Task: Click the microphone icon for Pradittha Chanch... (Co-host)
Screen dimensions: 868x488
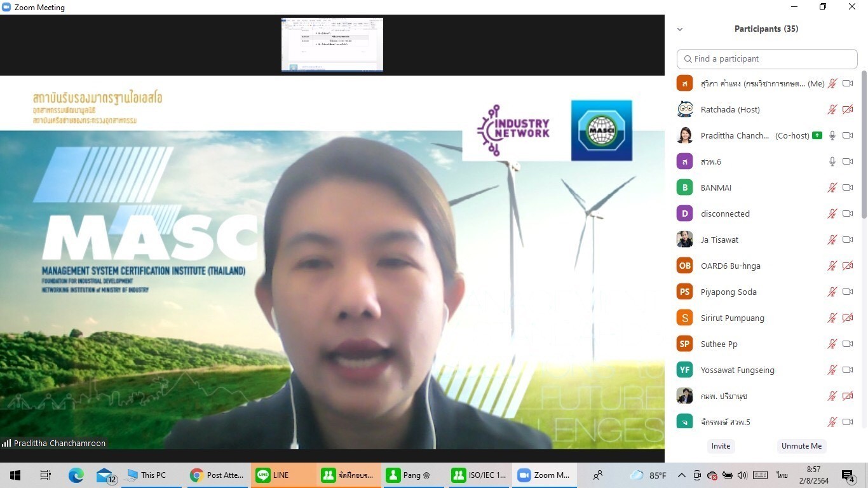Action: (832, 135)
